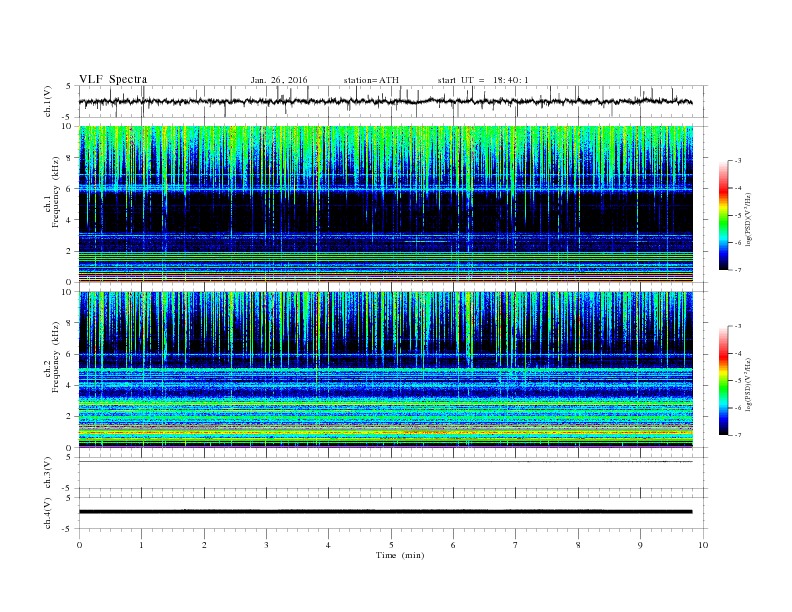Click the date 'Jan. 26, 2016'
This screenshot has height=612, width=792.
pyautogui.click(x=279, y=80)
